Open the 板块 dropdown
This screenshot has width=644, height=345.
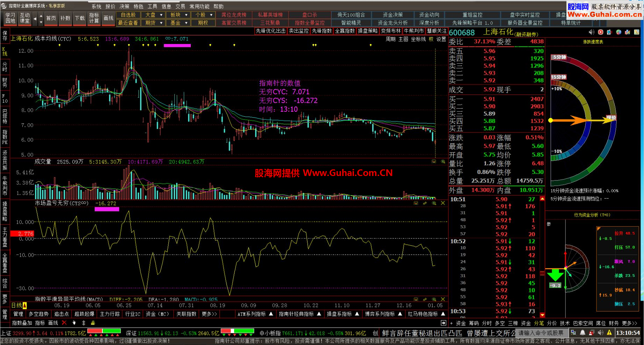[179, 15]
